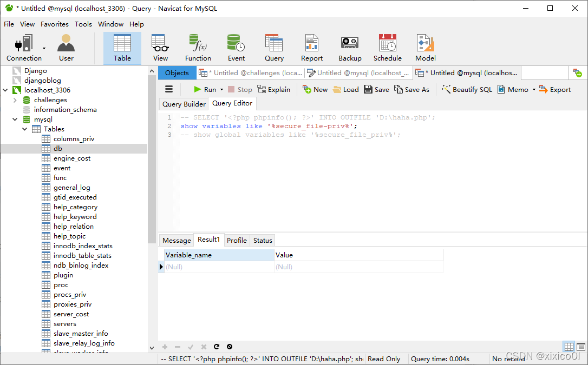Viewport: 588px width, 365px height.
Task: Click Beautify SQL
Action: click(x=467, y=89)
